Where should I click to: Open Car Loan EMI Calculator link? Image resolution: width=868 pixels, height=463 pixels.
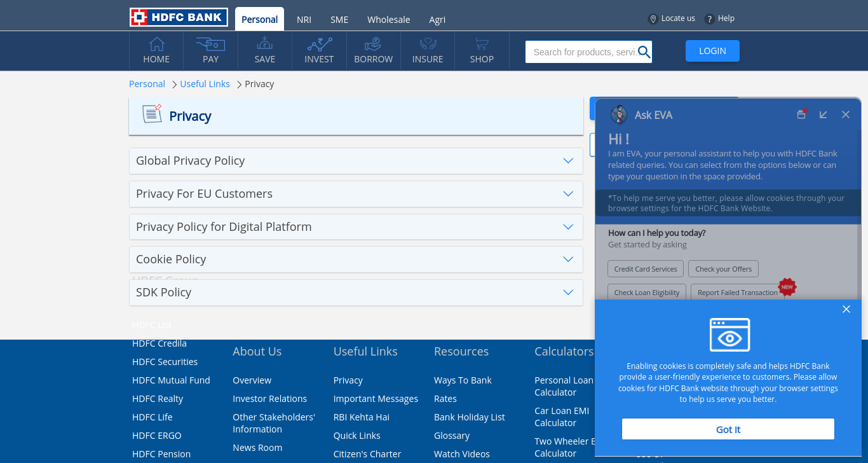[562, 417]
